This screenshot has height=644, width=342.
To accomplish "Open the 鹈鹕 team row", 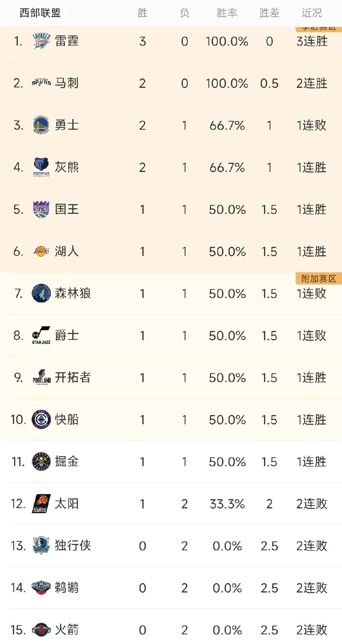I will 171,588.
